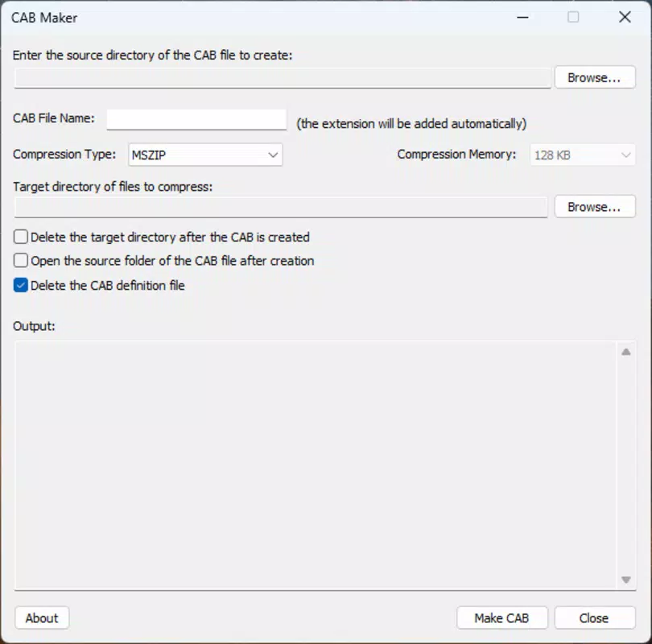Viewport: 652px width, 644px height.
Task: Open the Compression Type MSZIP dropdown
Action: coord(205,155)
